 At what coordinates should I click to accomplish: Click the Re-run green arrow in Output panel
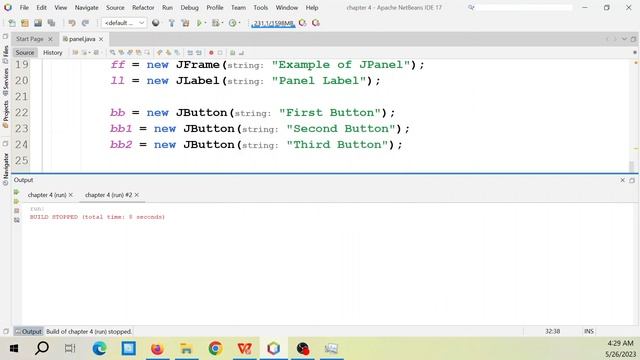[16, 192]
